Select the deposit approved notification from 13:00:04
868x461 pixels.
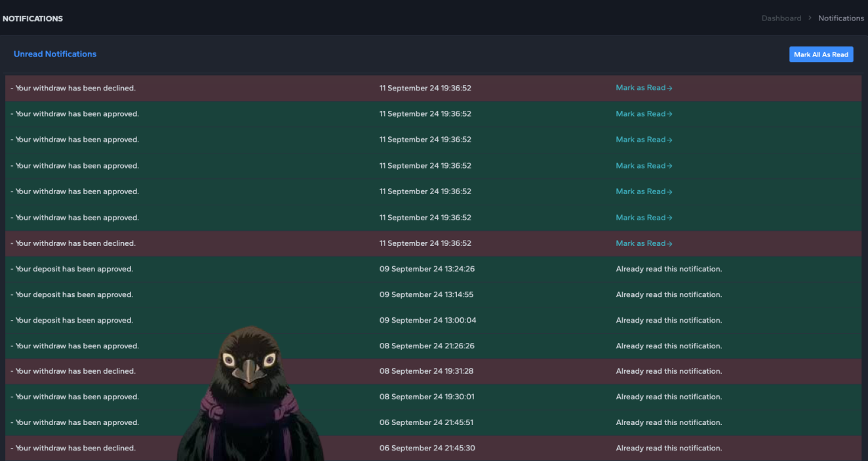pyautogui.click(x=433, y=320)
